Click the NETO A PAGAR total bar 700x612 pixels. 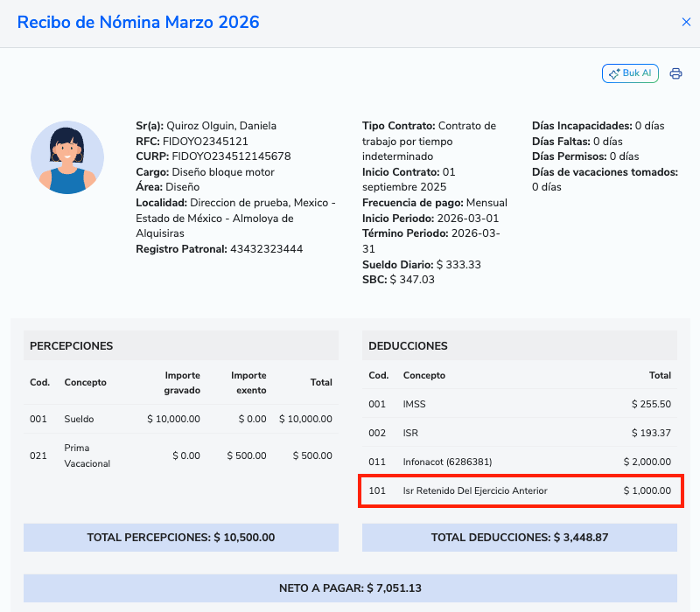click(350, 588)
